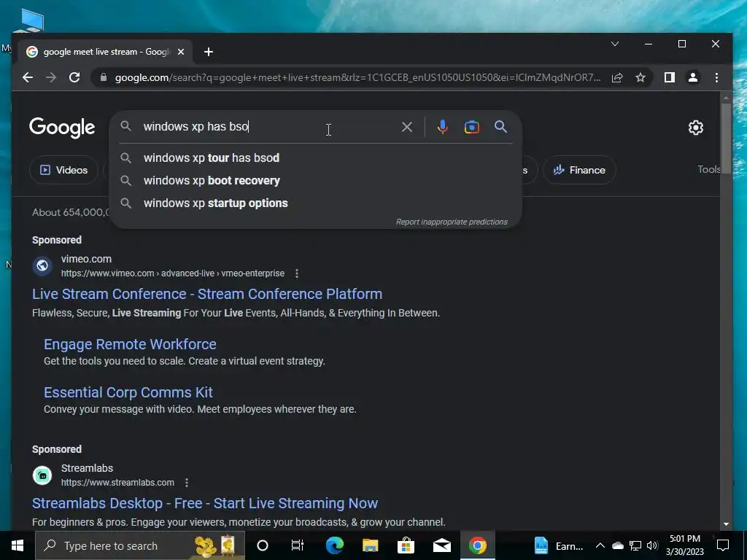
Task: Click Chrome taskbar icon
Action: tap(477, 545)
